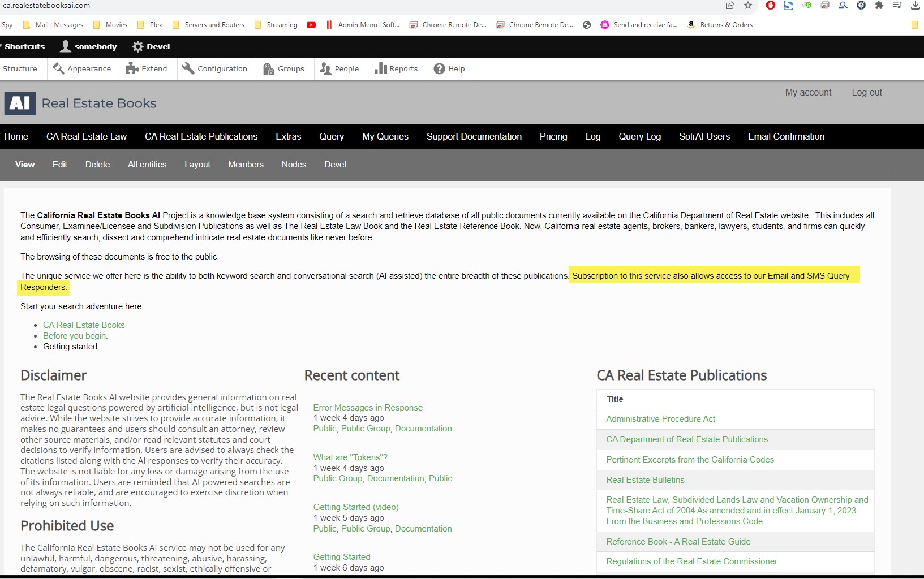The image size is (924, 579).
Task: Switch to the Layout tab
Action: tap(197, 165)
